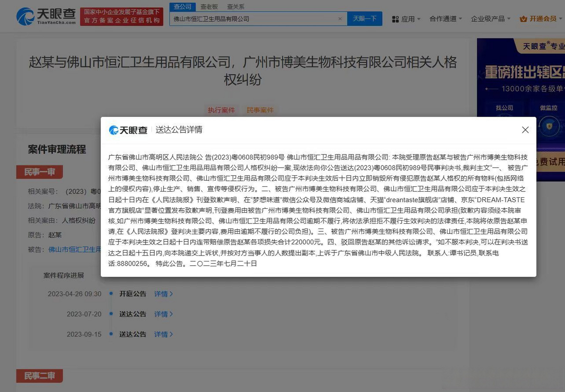
Task: Click the 民事二审 red label
Action: (40, 376)
